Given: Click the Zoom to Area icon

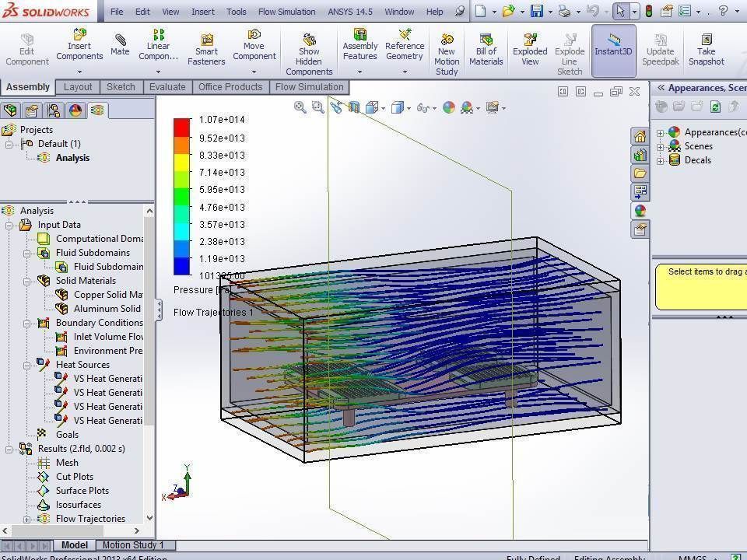Looking at the screenshot, I should point(317,107).
